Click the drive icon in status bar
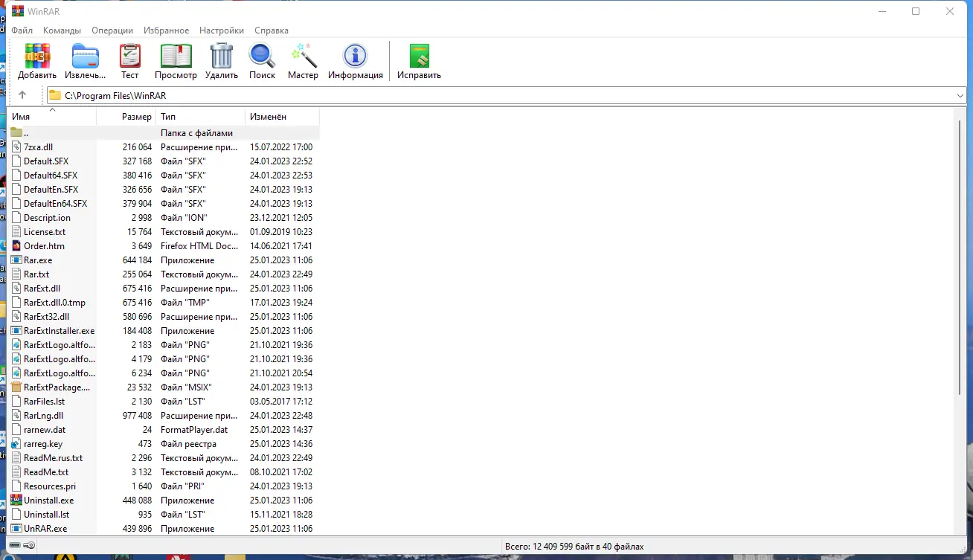The width and height of the screenshot is (973, 560). pos(15,547)
